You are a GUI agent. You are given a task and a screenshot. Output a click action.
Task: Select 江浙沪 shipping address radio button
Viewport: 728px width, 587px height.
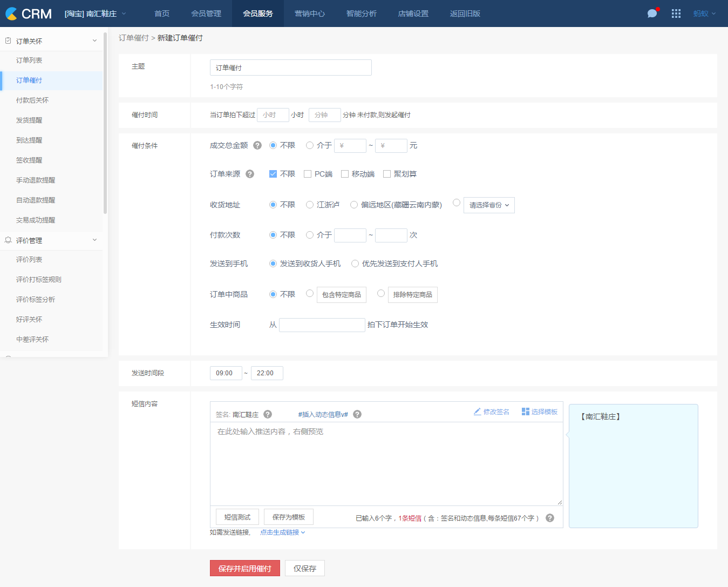click(310, 205)
